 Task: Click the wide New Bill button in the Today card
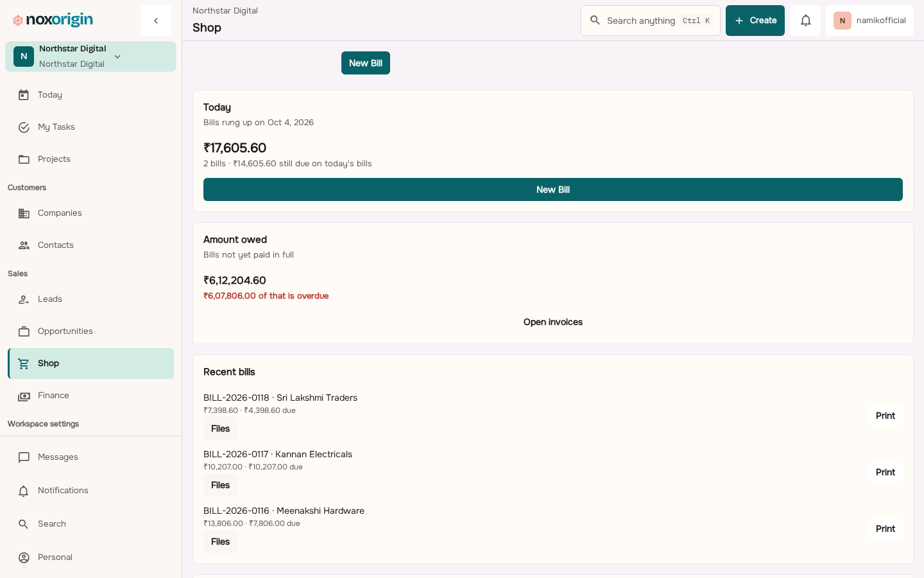553,189
